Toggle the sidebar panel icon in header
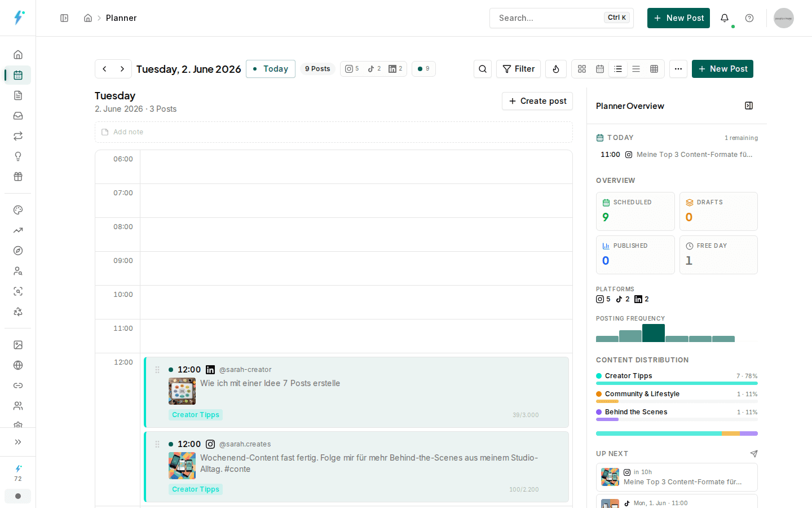 (64, 18)
